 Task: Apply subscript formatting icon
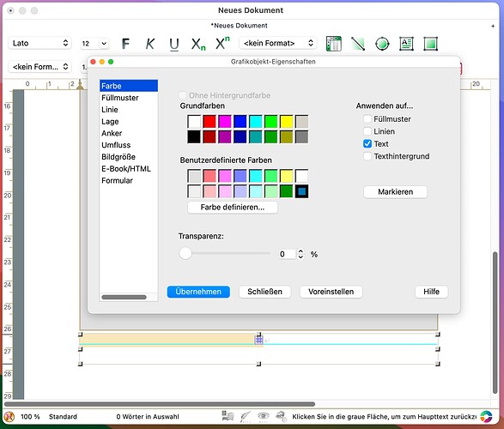pyautogui.click(x=198, y=44)
